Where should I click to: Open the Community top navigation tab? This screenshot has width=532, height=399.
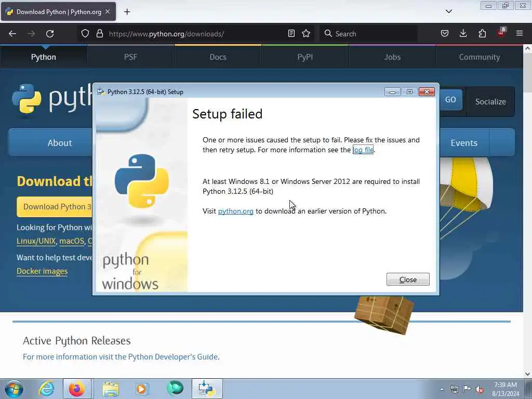(480, 57)
